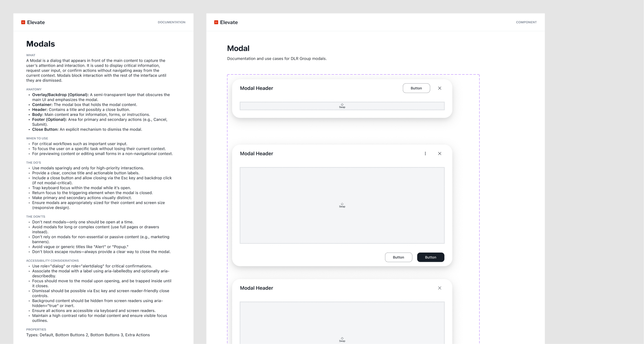Click the "Modal" component title
Image resolution: width=644 pixels, height=344 pixels.
click(238, 49)
